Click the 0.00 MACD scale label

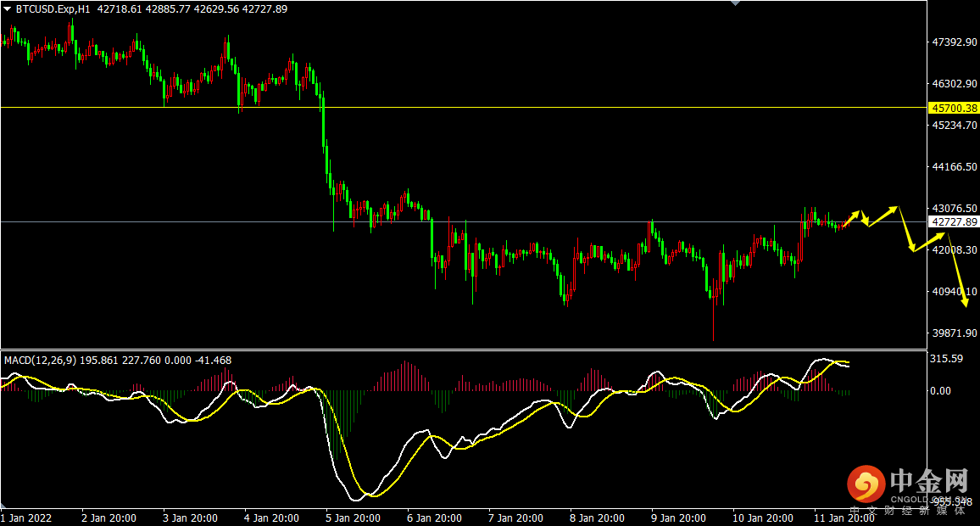(x=941, y=391)
